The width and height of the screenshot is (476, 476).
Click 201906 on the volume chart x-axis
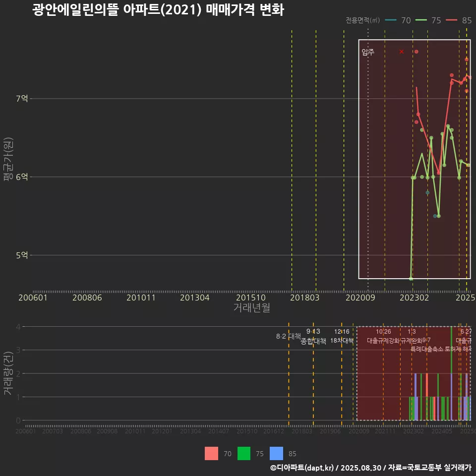(x=330, y=431)
